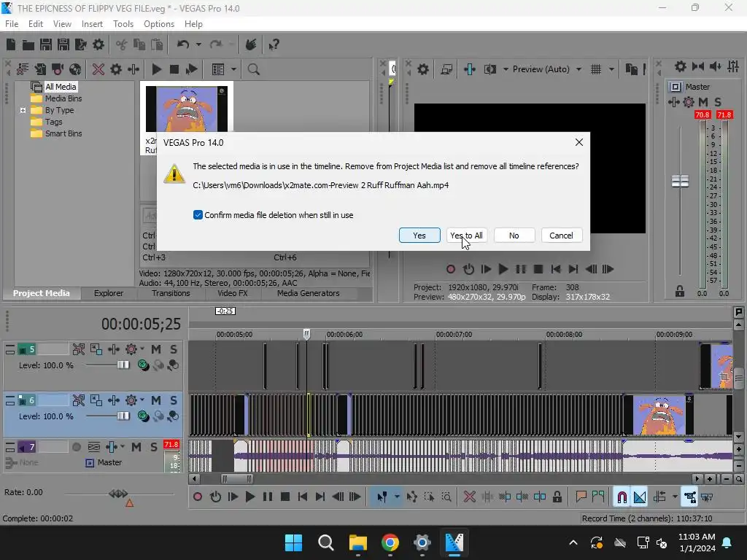Open the Project Media views dropdown

[233, 69]
